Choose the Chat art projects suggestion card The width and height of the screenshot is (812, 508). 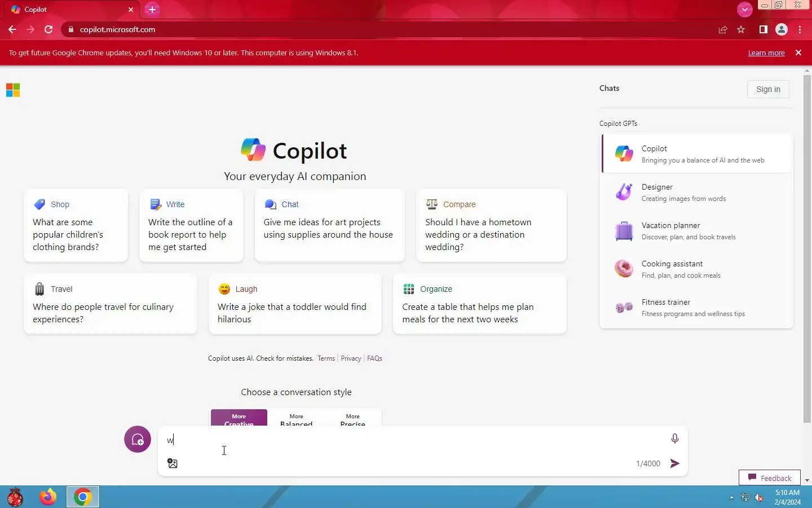[330, 226]
